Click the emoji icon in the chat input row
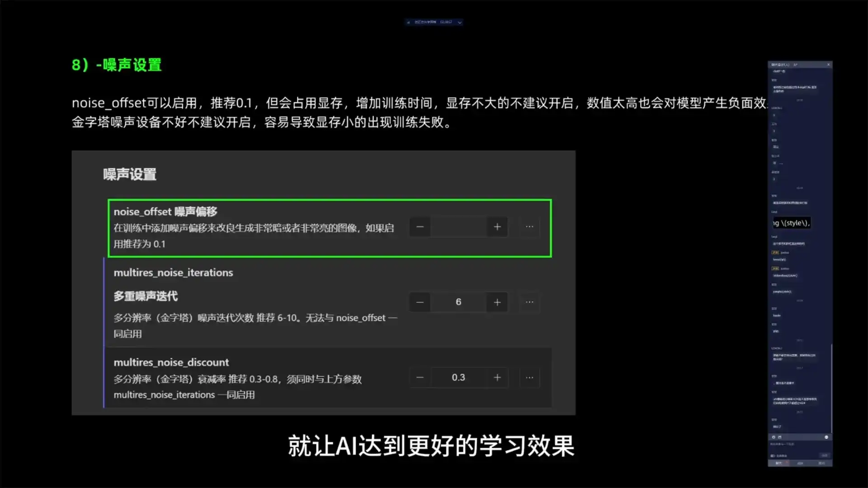The image size is (868, 488). point(774,437)
